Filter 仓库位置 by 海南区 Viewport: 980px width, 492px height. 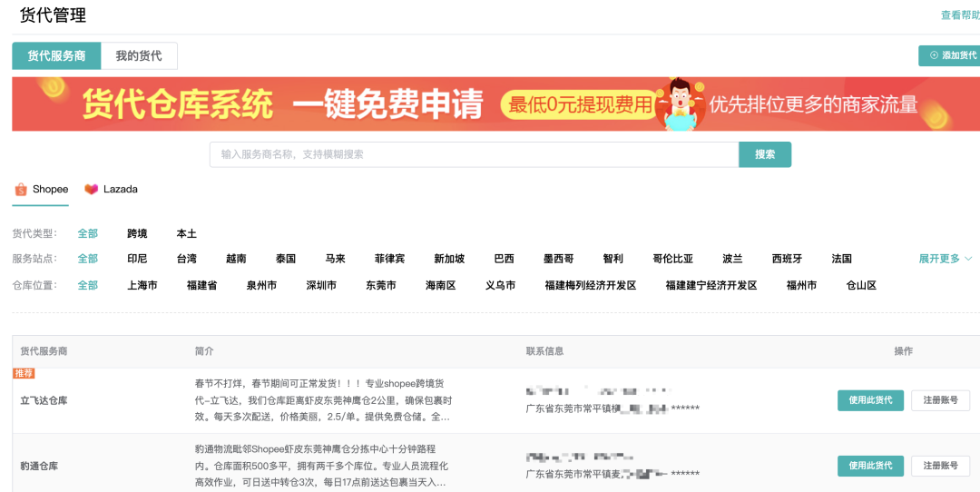point(441,286)
